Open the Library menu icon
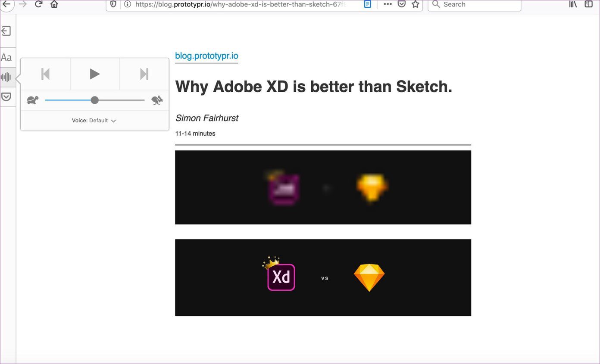 tap(573, 4)
